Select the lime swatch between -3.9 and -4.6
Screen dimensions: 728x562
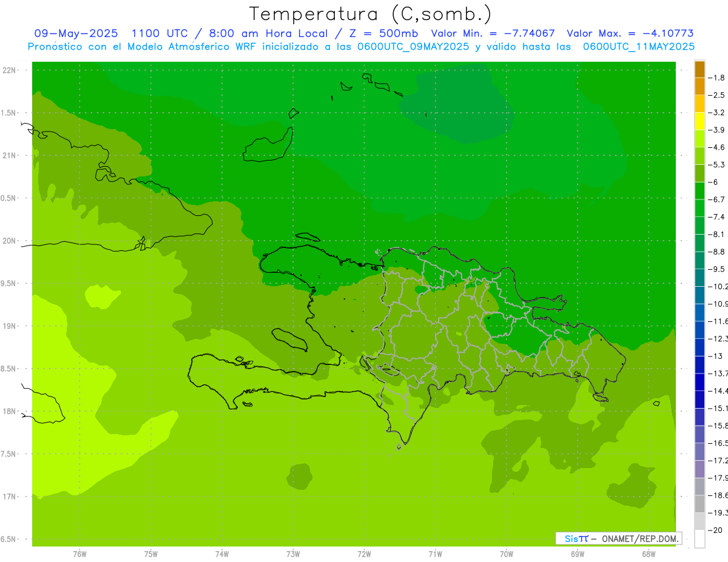(699, 138)
